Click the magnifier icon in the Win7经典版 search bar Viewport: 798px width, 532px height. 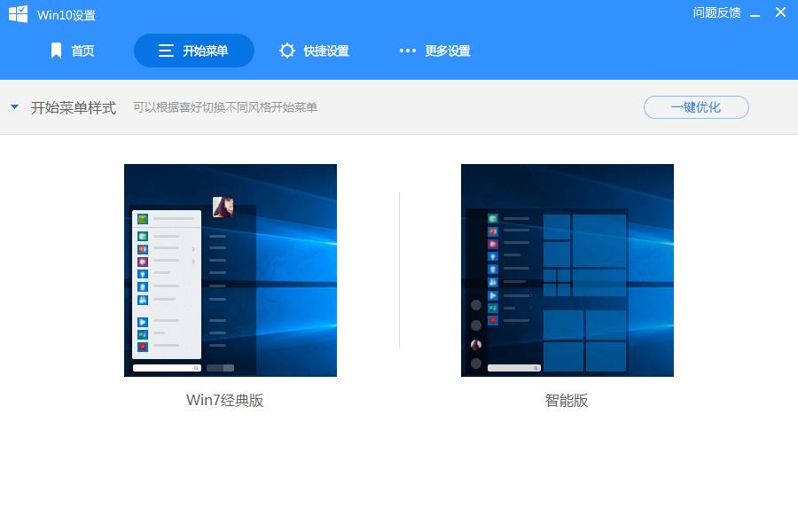pos(195,366)
